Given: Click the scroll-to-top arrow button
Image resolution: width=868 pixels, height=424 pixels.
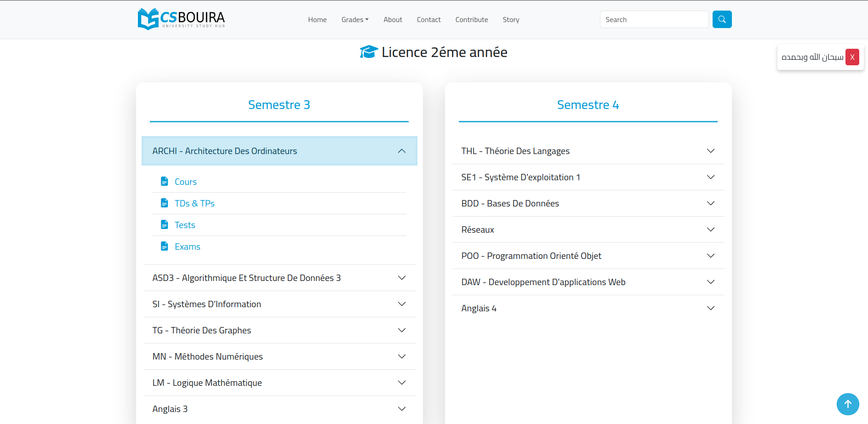Looking at the screenshot, I should (x=847, y=404).
